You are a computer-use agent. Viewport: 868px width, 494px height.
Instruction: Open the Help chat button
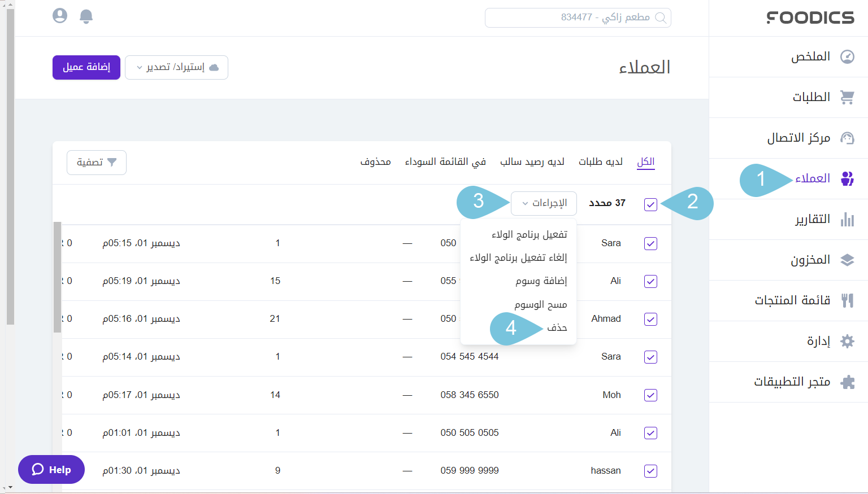coord(51,470)
